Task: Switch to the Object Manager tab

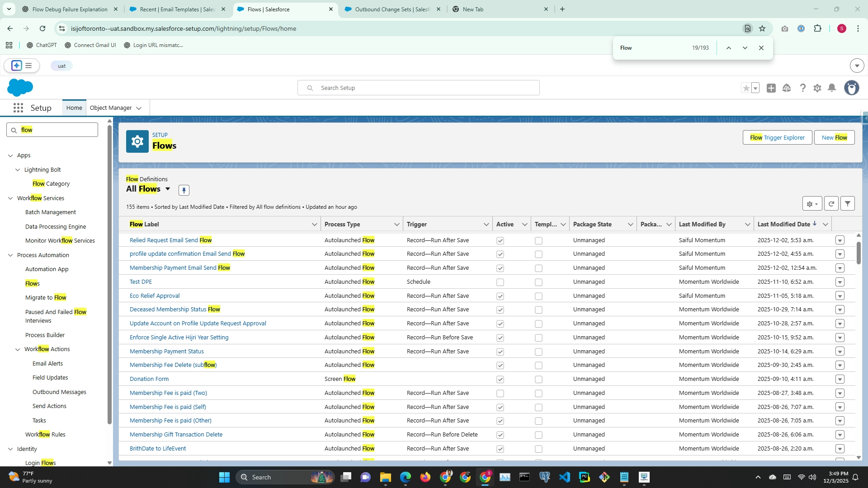Action: pyautogui.click(x=111, y=108)
